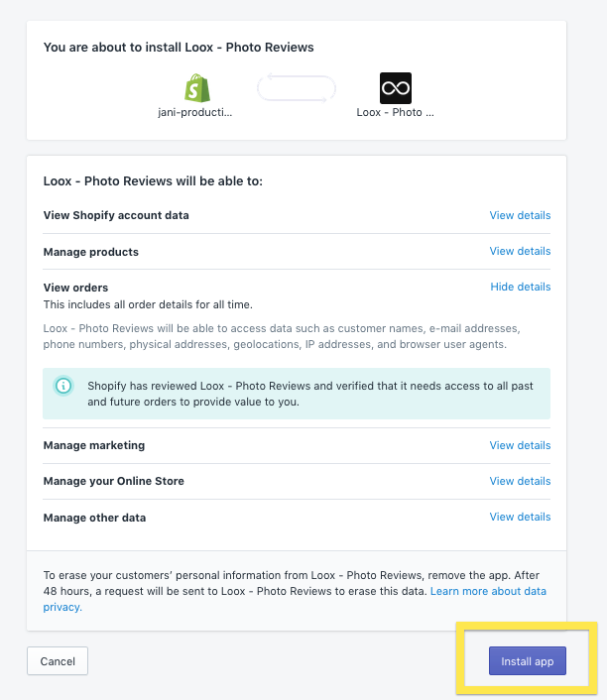
Task: Click the jani-producti... store name label
Action: click(x=195, y=112)
